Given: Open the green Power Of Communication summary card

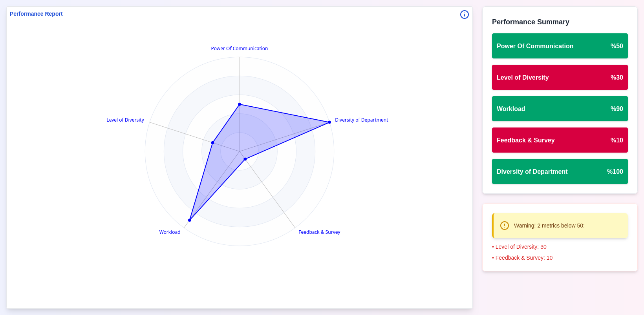Looking at the screenshot, I should (560, 46).
